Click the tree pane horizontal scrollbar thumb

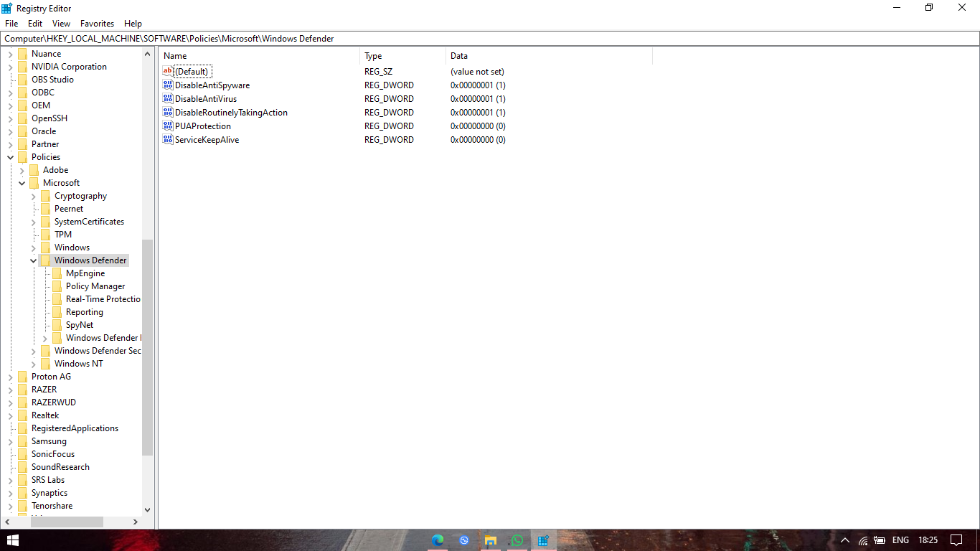click(x=67, y=522)
